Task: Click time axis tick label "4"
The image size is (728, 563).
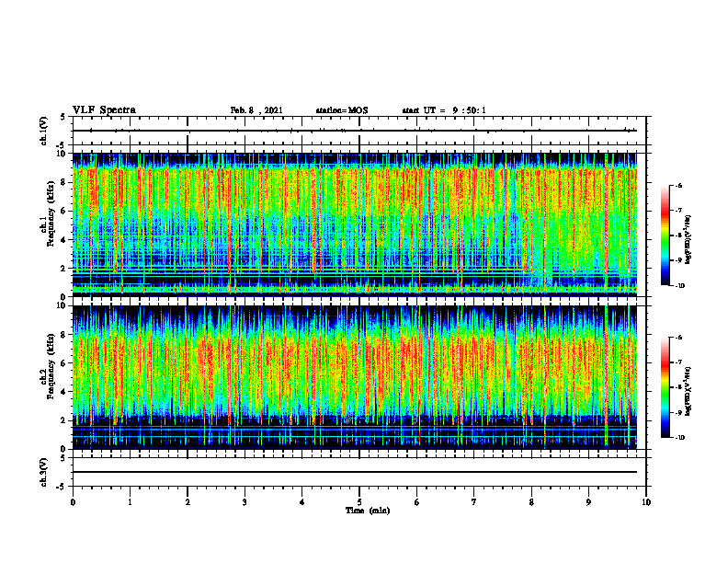Action: (302, 502)
